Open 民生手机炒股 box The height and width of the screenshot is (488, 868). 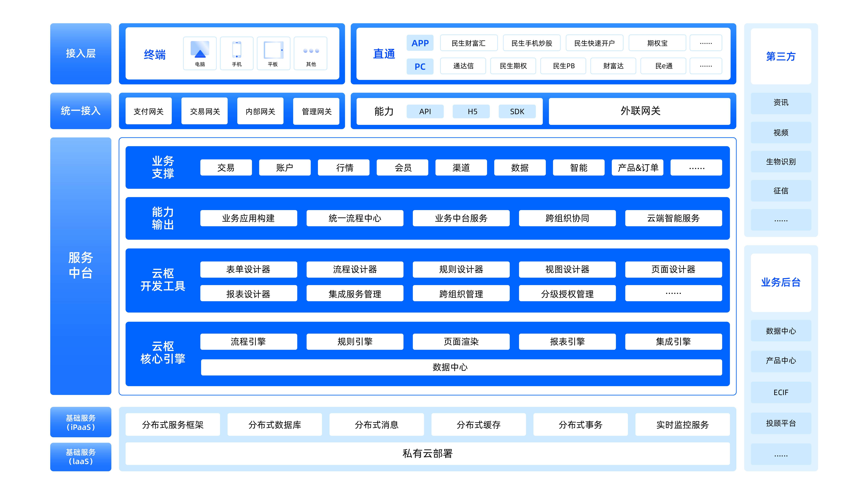(531, 43)
